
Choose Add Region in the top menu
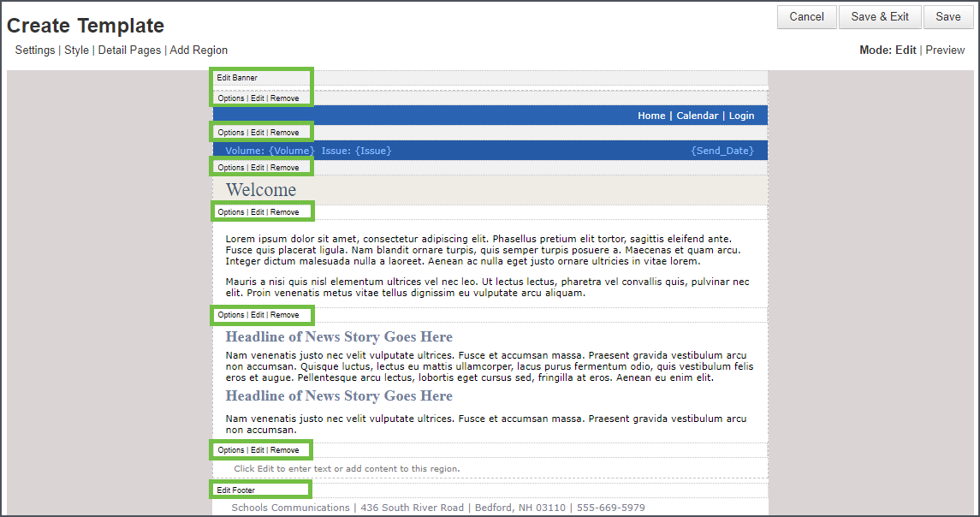[x=199, y=50]
